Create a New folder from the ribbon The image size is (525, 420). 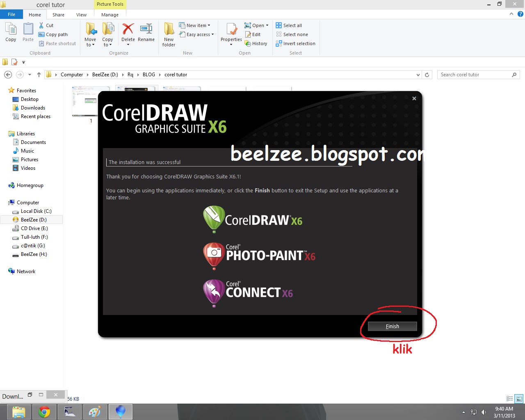pos(169,35)
